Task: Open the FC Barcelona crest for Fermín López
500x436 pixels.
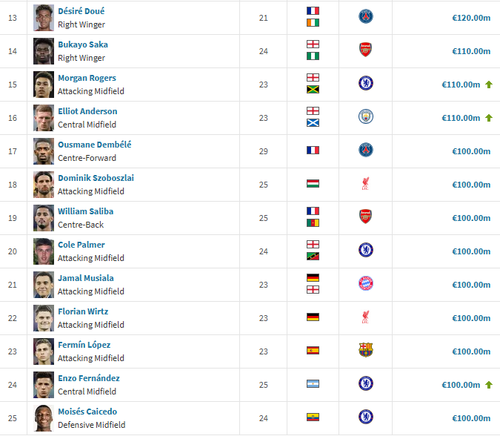Action: [x=366, y=350]
